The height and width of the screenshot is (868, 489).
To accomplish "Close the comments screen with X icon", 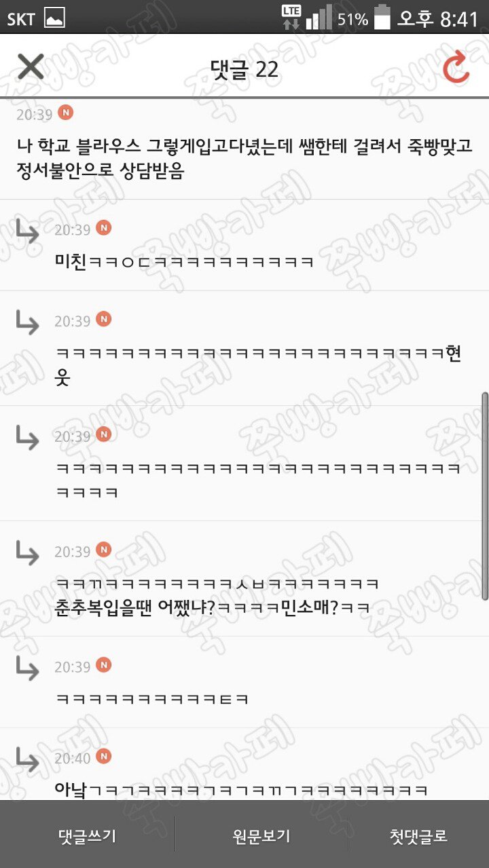I will [31, 67].
